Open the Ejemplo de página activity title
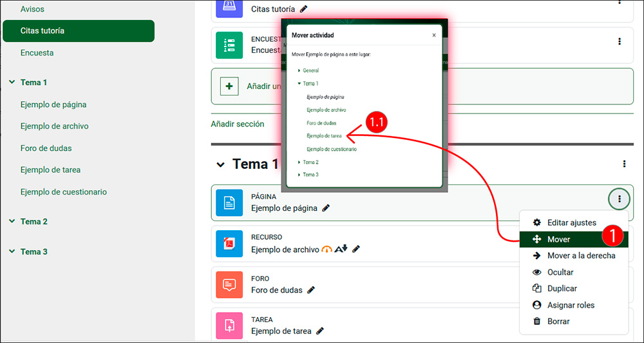The image size is (644, 343). (284, 208)
